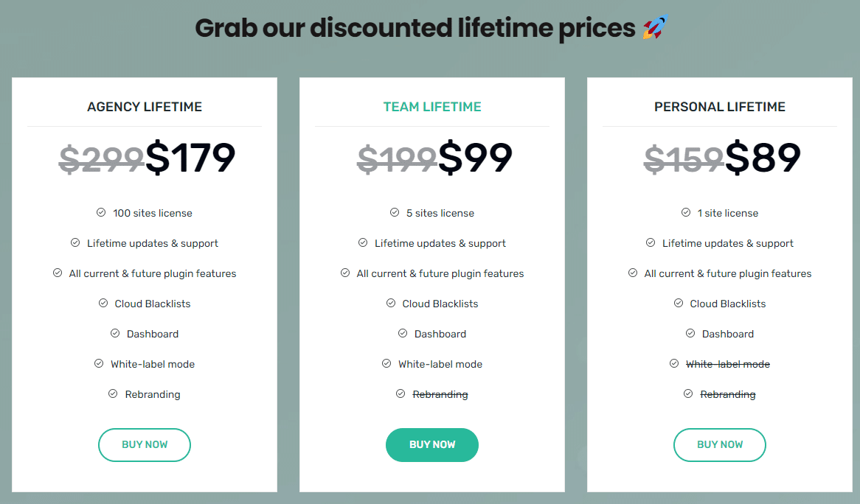
Task: Click BUY NOW on the Agency Lifetime plan
Action: pyautogui.click(x=145, y=445)
